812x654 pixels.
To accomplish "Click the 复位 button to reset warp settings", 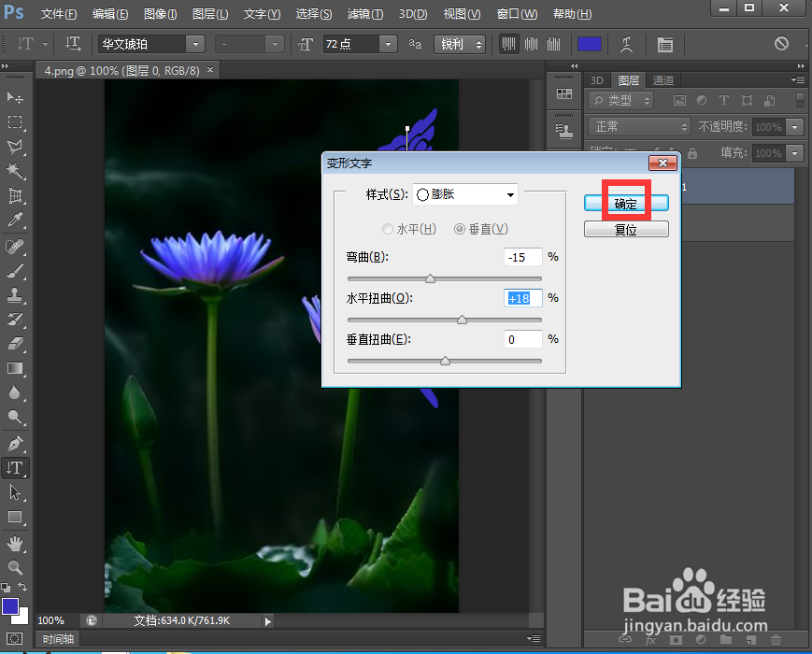I will (x=626, y=228).
